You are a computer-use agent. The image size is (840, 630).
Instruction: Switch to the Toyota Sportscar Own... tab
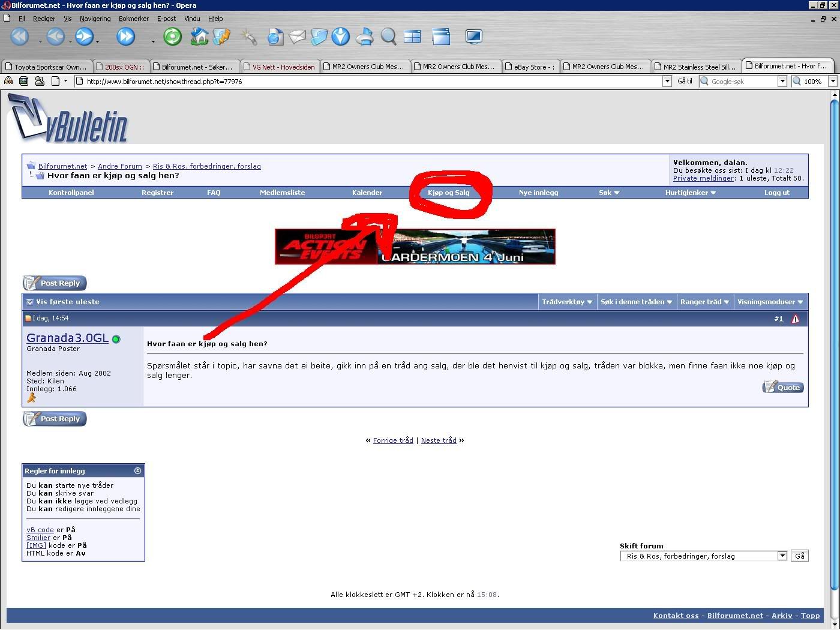pos(47,67)
